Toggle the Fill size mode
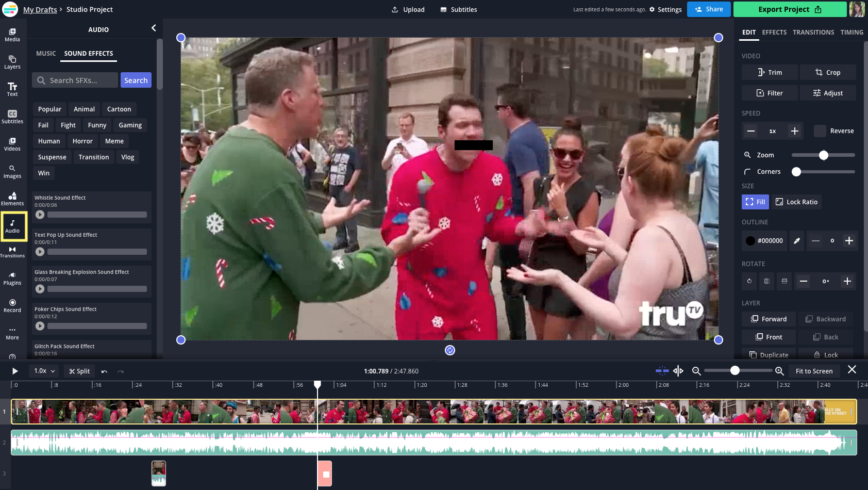 coord(755,202)
